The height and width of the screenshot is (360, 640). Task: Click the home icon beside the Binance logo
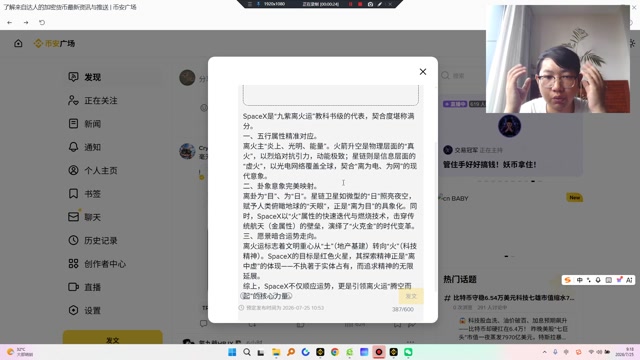pos(18,43)
